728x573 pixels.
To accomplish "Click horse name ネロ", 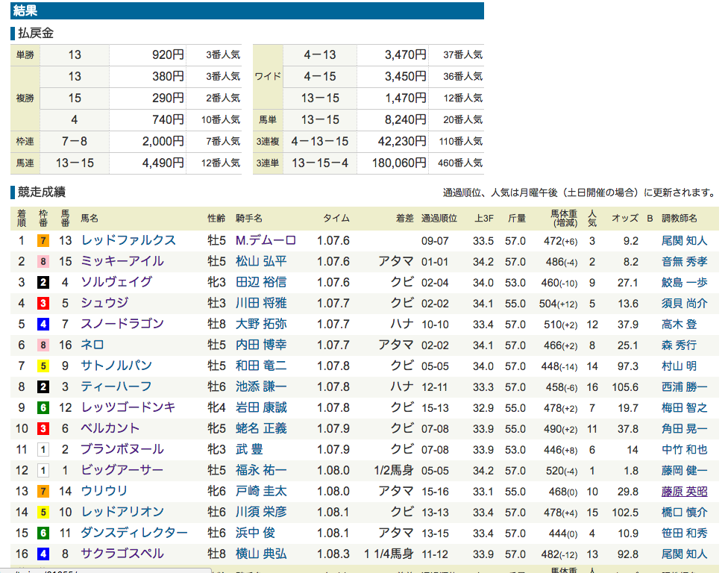I will point(92,345).
